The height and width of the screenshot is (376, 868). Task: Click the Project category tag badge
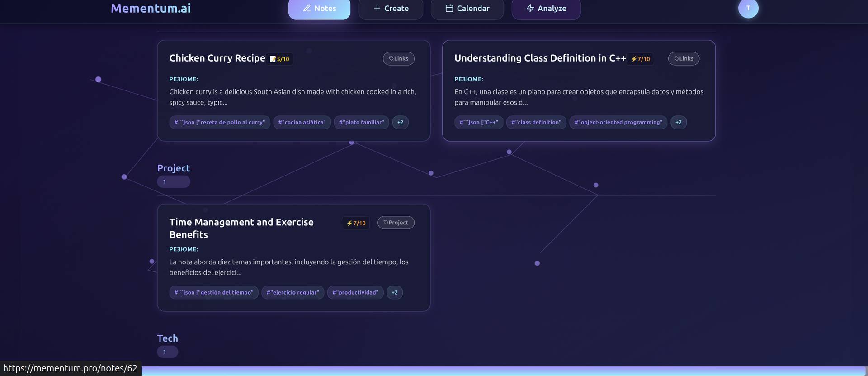[x=396, y=223]
